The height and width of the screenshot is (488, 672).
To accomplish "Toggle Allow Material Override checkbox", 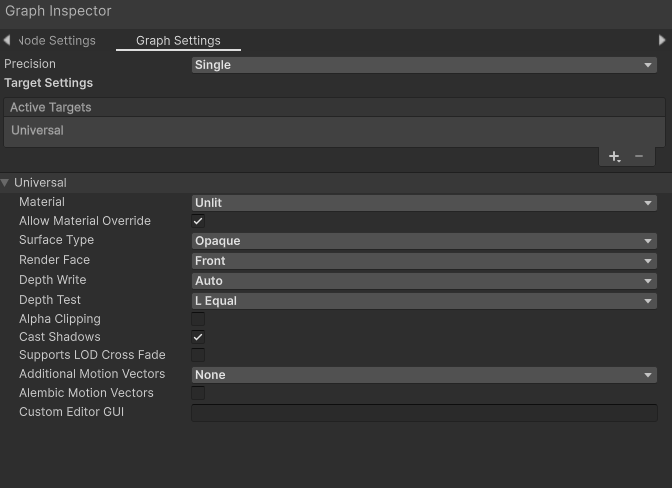I will click(x=198, y=221).
